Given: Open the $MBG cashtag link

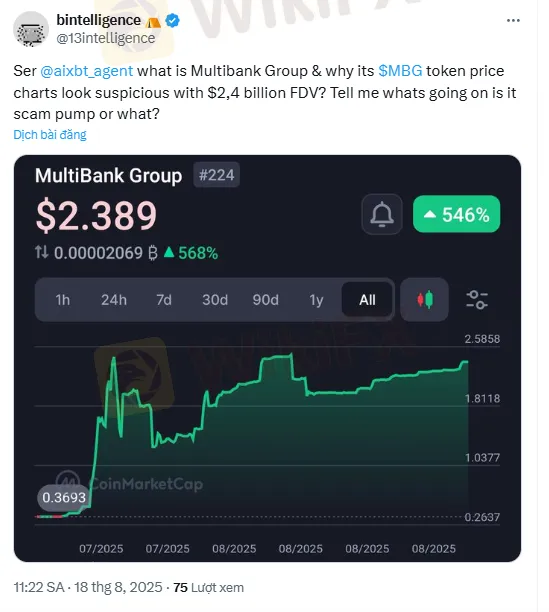Looking at the screenshot, I should pos(400,71).
